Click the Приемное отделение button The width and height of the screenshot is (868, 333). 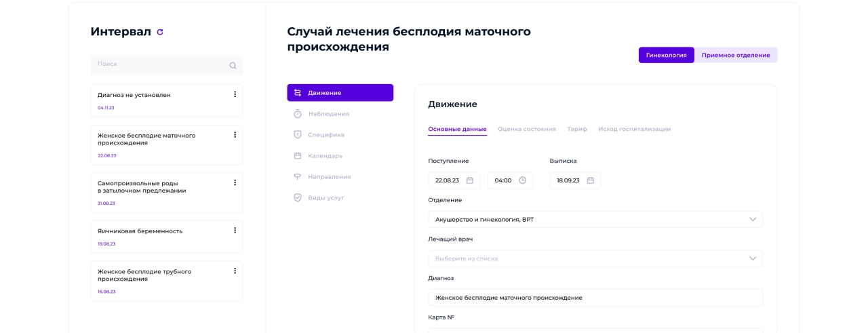pos(736,55)
